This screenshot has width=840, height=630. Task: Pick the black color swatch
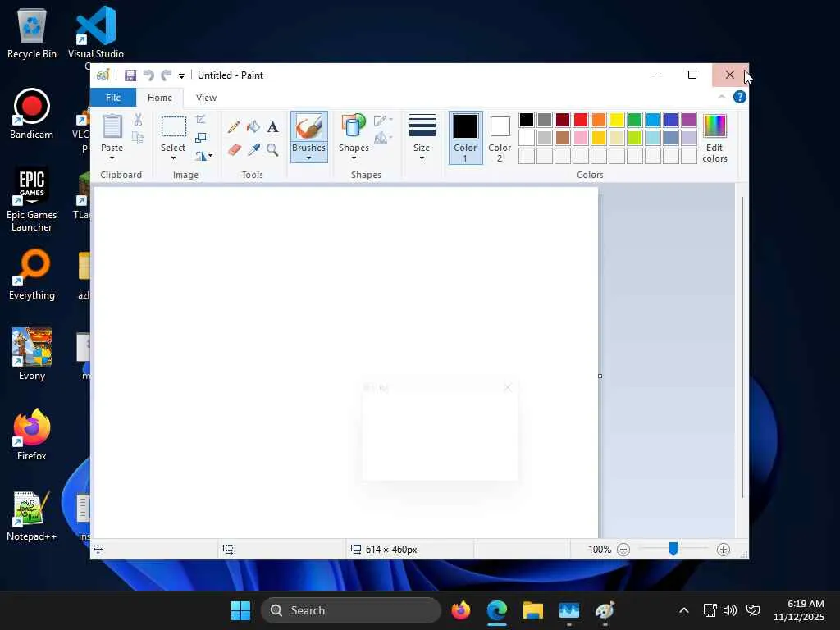click(x=527, y=120)
